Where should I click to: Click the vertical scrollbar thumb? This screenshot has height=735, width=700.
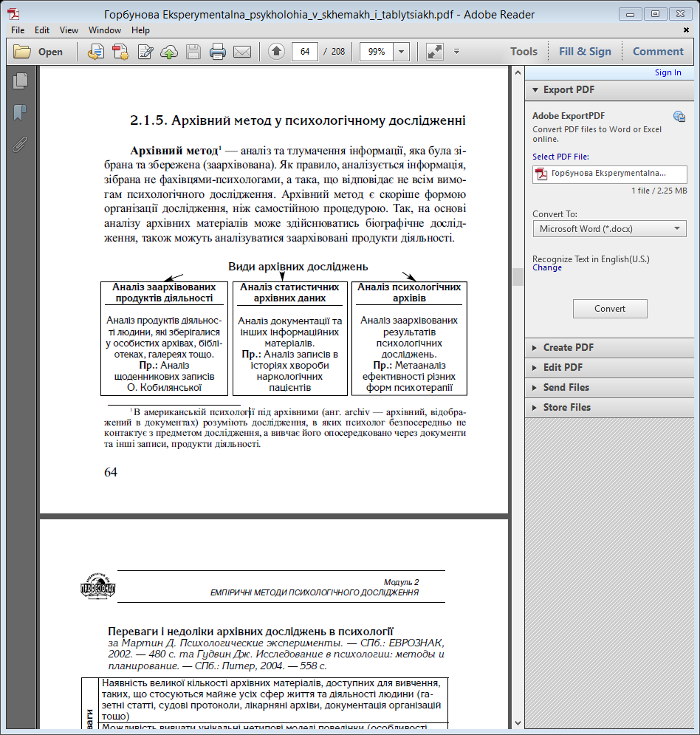518,276
